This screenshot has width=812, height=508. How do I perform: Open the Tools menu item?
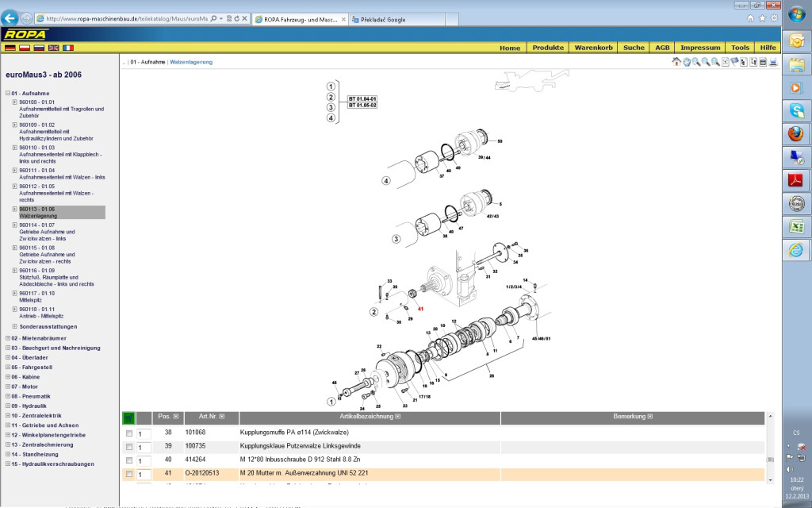[x=740, y=48]
